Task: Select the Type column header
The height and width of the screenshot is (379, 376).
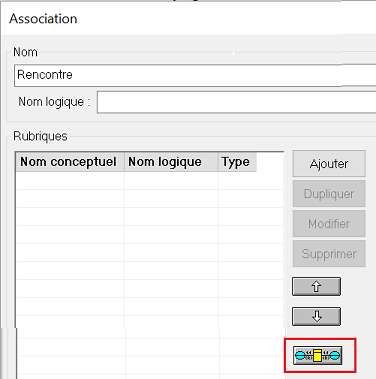Action: (237, 162)
